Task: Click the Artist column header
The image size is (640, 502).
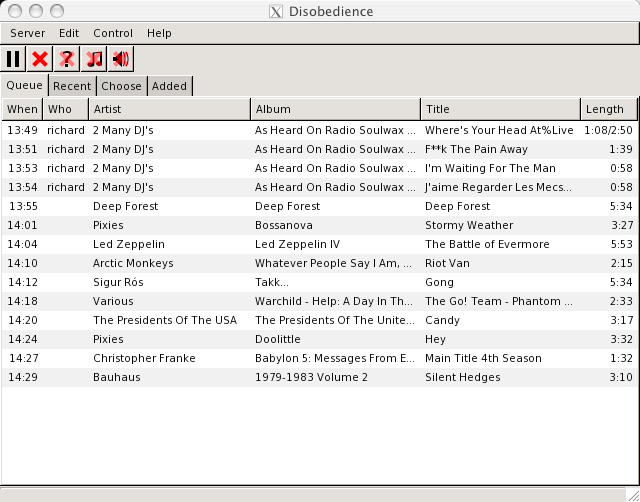Action: point(169,109)
